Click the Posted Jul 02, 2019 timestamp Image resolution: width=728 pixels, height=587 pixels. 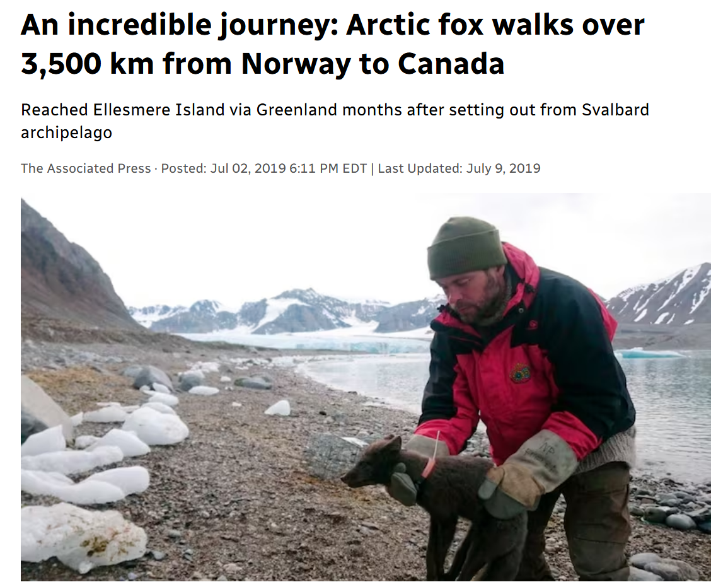tap(264, 168)
